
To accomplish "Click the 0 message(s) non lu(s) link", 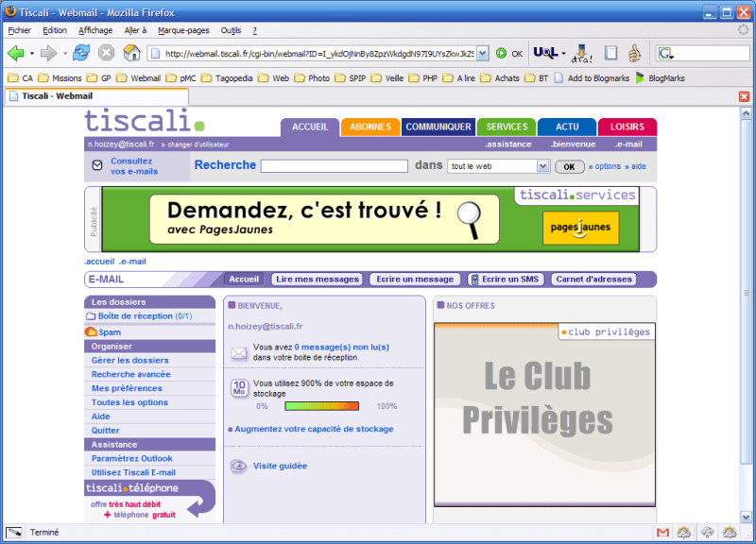I will point(342,347).
